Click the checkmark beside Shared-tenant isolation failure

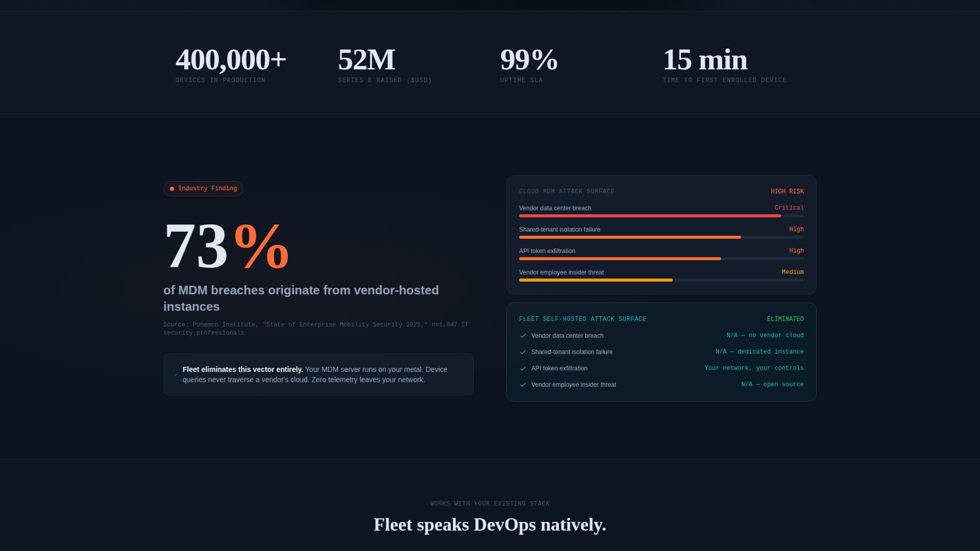pyautogui.click(x=523, y=352)
